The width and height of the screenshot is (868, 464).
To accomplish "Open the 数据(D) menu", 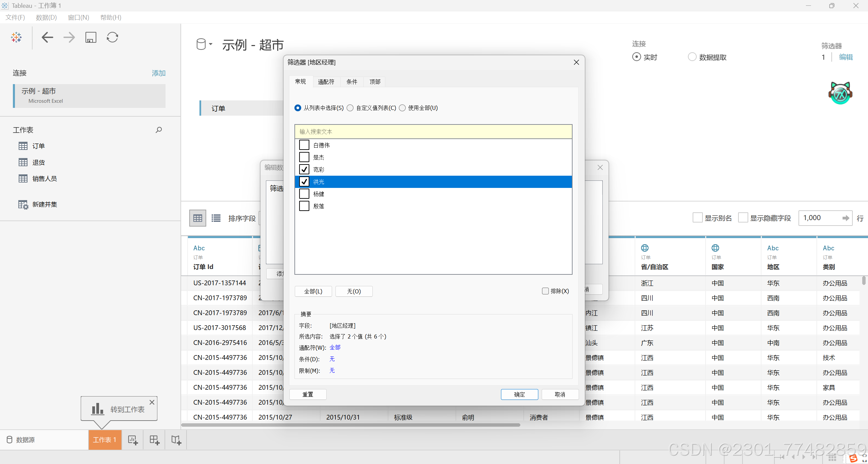I will [46, 18].
